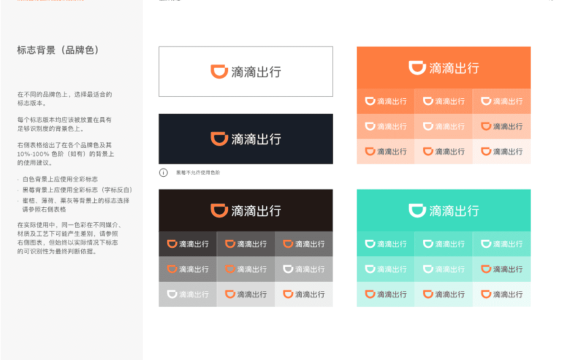Pick the orange-logo cell in the middle orange row
Image resolution: width=570 pixels, height=360 pixels.
(x=502, y=127)
